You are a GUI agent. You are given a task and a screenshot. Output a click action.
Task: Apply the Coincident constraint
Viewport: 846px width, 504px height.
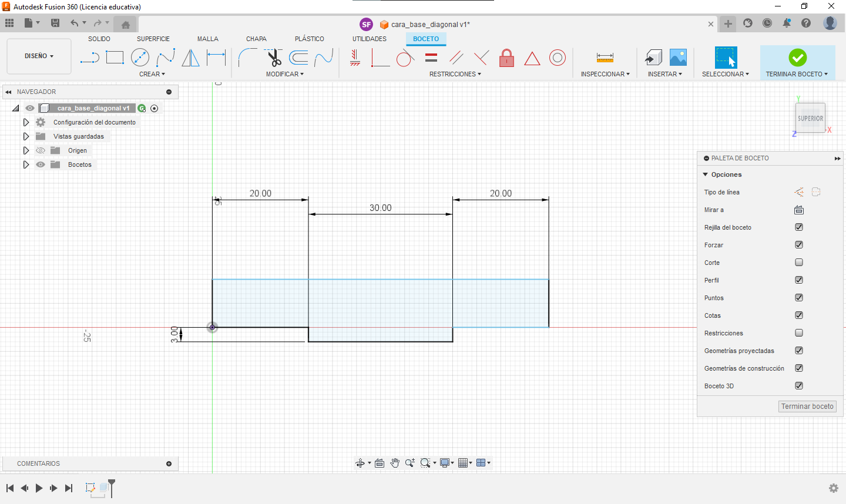coord(380,58)
